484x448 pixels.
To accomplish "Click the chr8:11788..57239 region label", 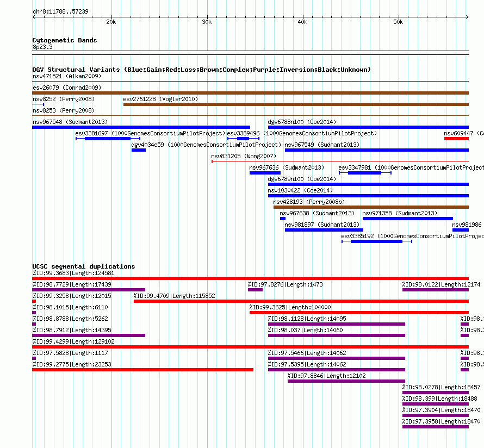I will [60, 11].
